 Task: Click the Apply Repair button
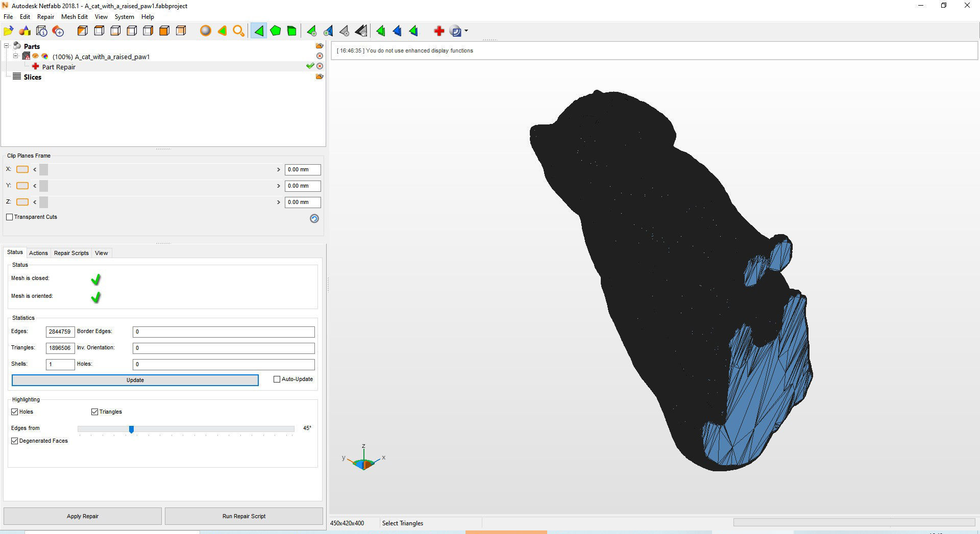tap(83, 516)
